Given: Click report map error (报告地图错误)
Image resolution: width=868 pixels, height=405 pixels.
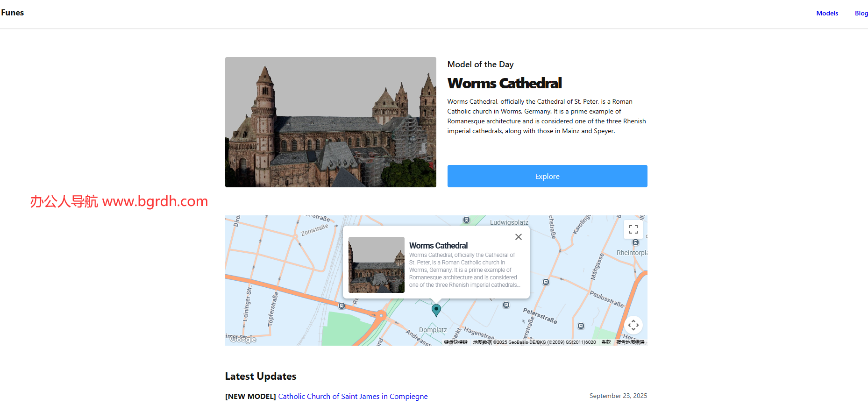Looking at the screenshot, I should click(x=630, y=342).
